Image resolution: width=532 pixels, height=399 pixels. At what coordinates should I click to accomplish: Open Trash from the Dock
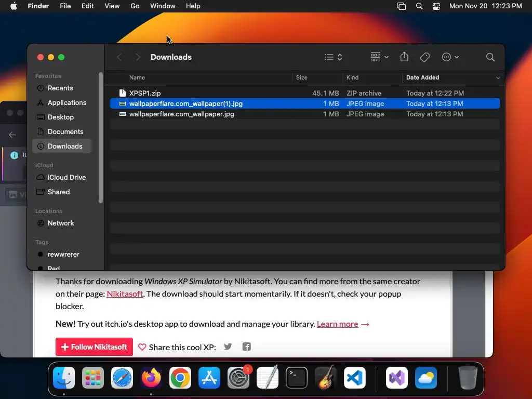pos(468,378)
